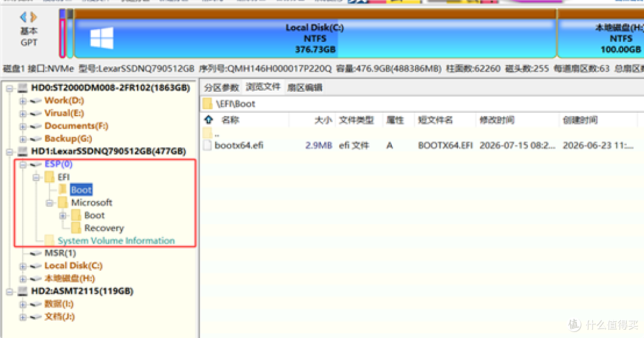Click the MSR(1) drive icon
The height and width of the screenshot is (338, 644).
pos(36,253)
